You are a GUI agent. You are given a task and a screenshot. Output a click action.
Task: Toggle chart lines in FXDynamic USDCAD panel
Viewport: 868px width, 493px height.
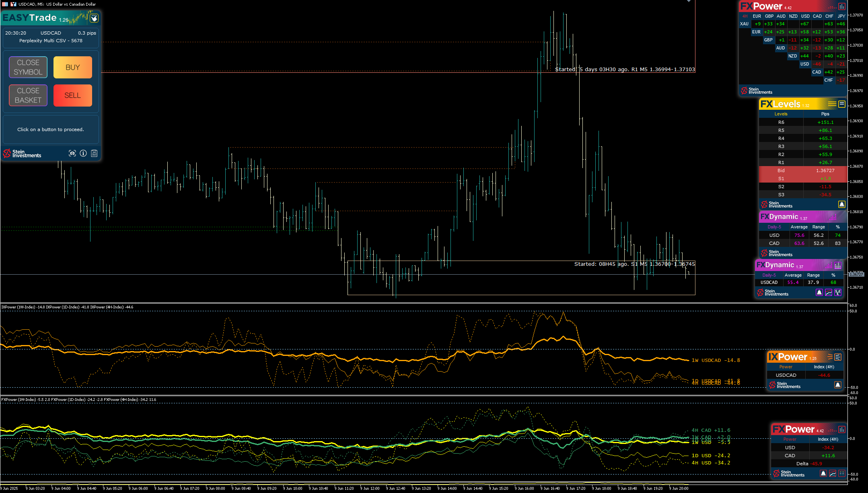tap(829, 292)
